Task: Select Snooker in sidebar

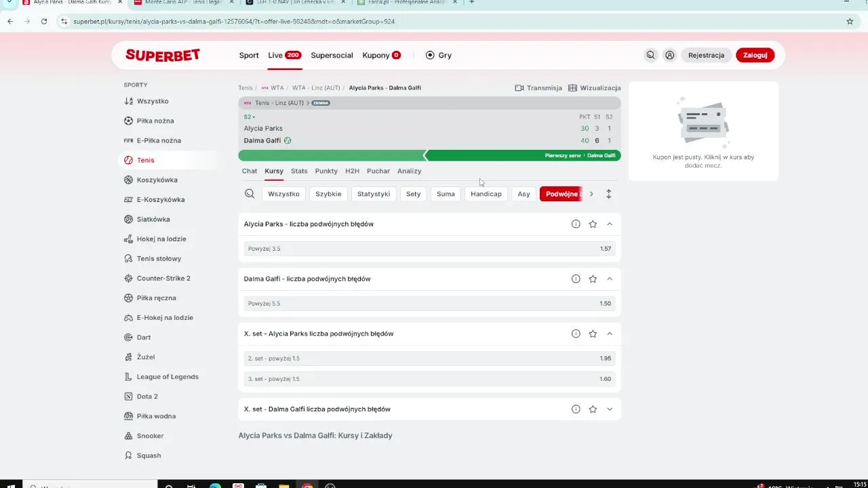Action: (150, 436)
